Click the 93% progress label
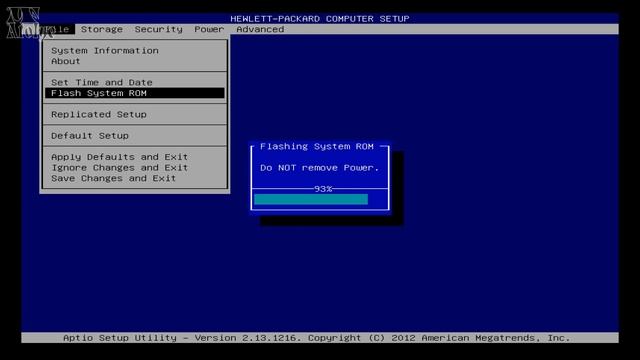Screen dimensions: 640x360 (323, 189)
